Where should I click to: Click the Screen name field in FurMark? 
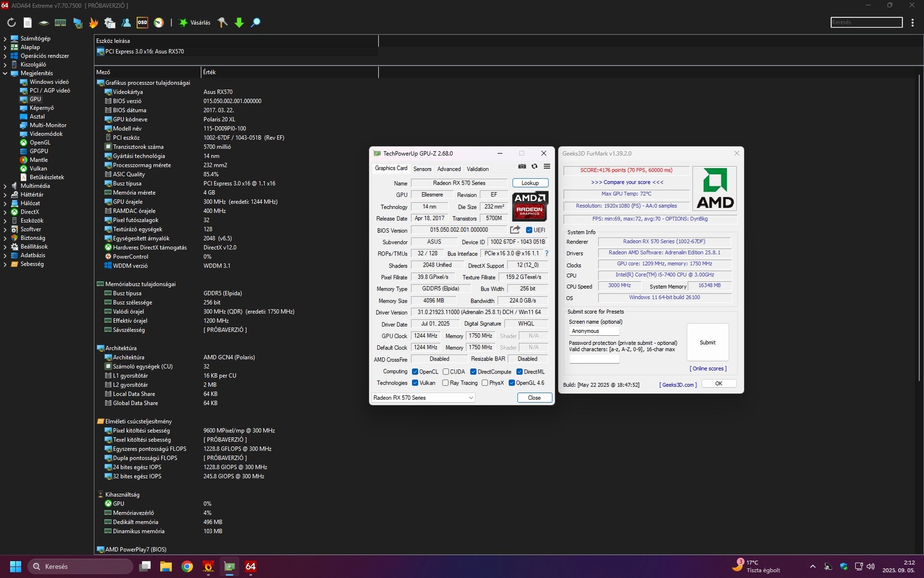[594, 331]
